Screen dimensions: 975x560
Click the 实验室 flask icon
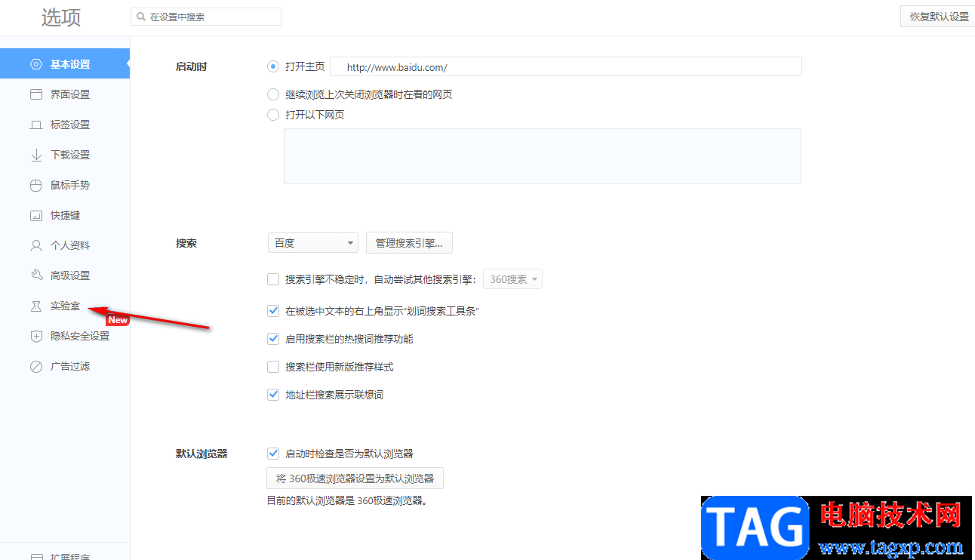[36, 306]
